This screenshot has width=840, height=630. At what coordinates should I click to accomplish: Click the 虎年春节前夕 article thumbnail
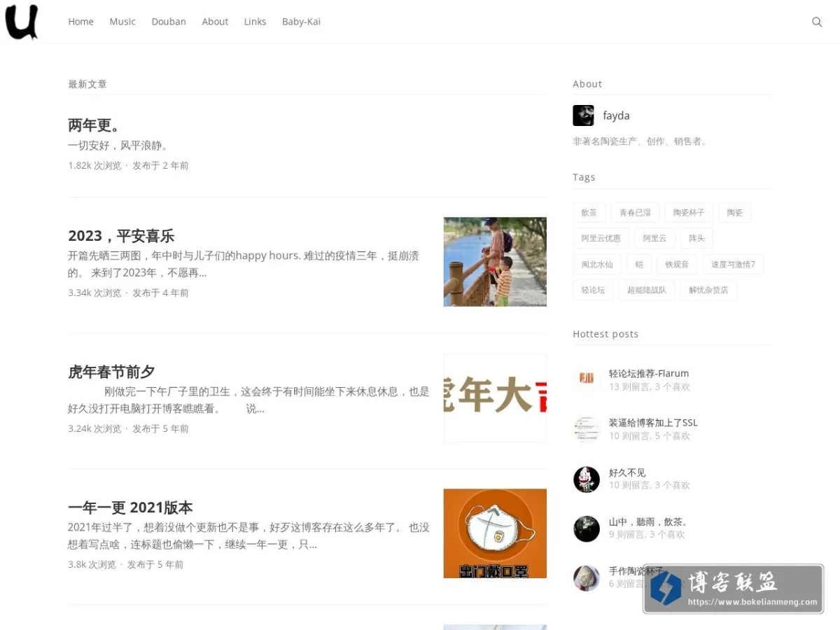(x=495, y=398)
